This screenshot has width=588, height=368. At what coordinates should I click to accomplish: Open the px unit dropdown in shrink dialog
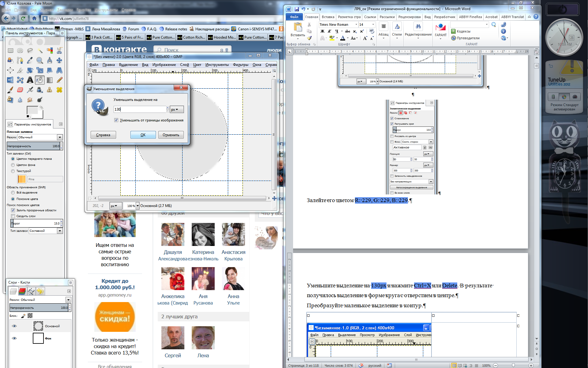177,109
